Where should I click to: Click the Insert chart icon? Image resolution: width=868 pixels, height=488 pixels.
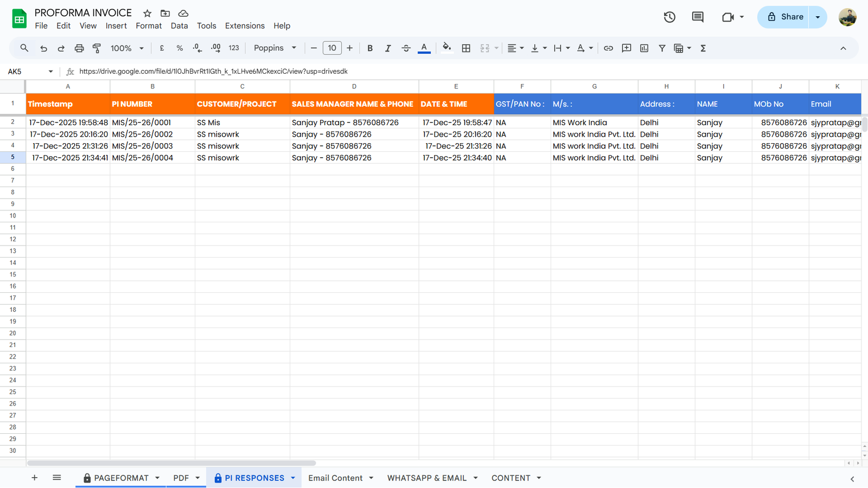pos(644,48)
